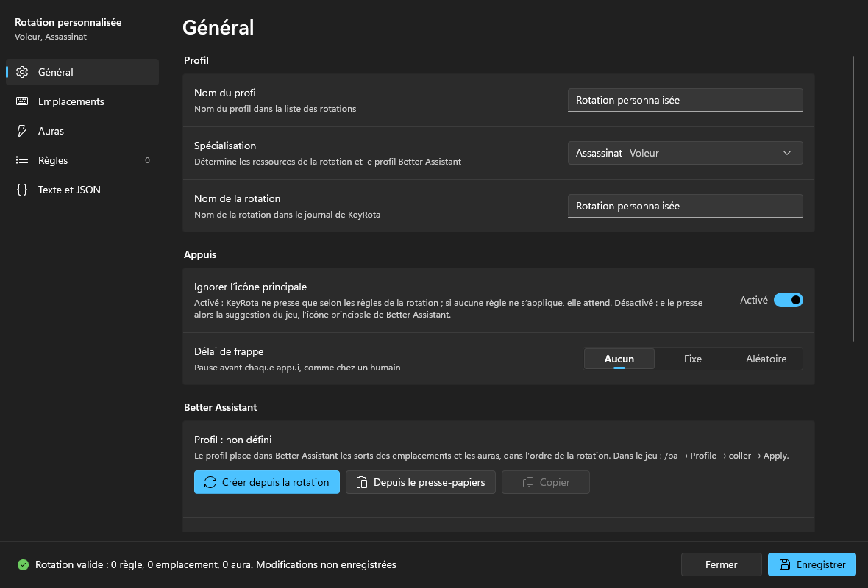Click the Better Assistant section heading
The height and width of the screenshot is (588, 868).
pyautogui.click(x=221, y=407)
